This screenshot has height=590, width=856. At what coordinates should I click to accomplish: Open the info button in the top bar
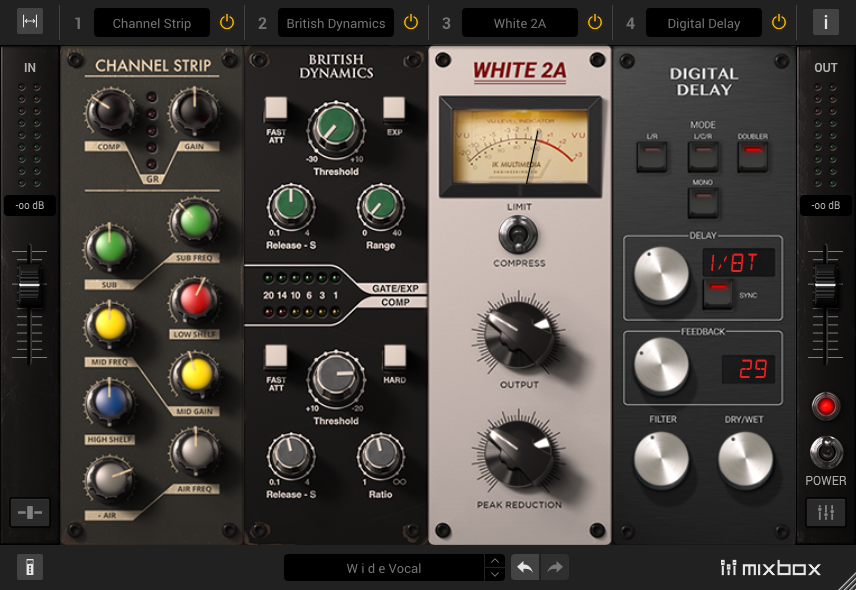[825, 22]
